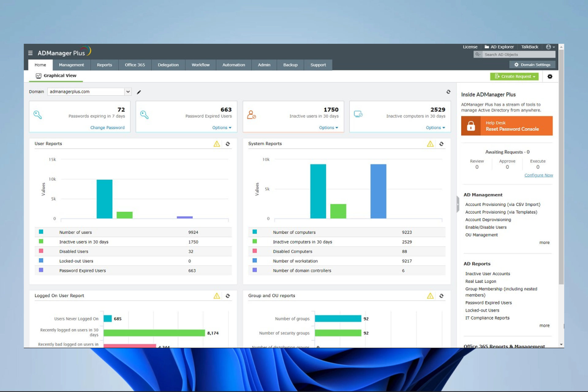
Task: Toggle Number of workstation legend swatch
Action: (254, 261)
